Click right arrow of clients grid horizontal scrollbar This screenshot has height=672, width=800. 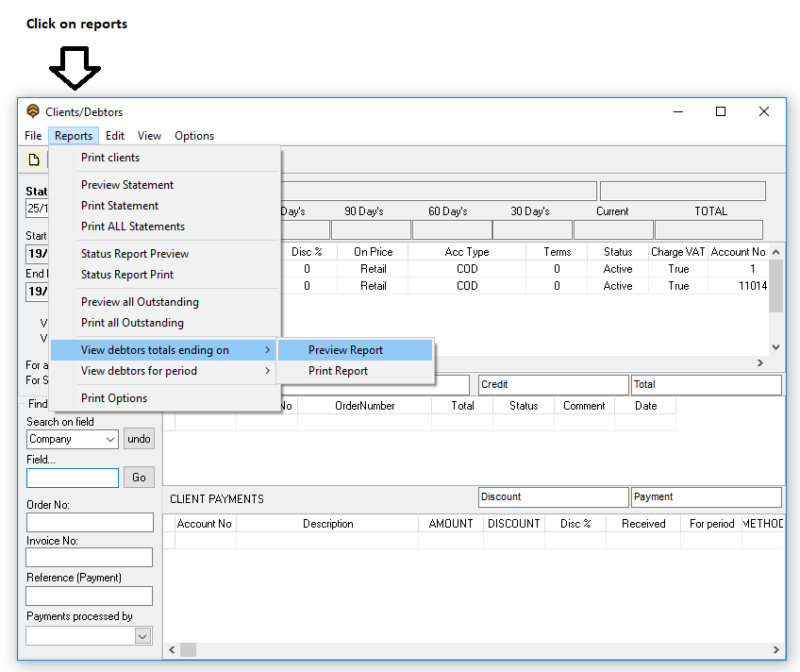(760, 362)
